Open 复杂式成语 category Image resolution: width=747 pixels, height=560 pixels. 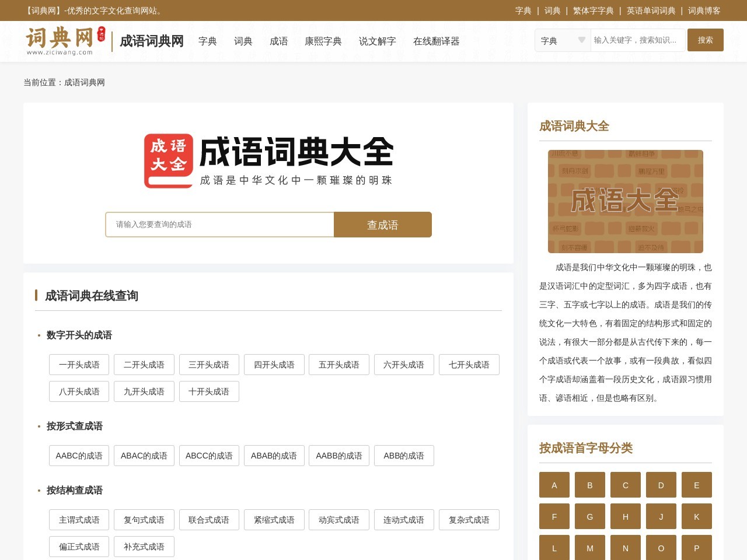(469, 520)
